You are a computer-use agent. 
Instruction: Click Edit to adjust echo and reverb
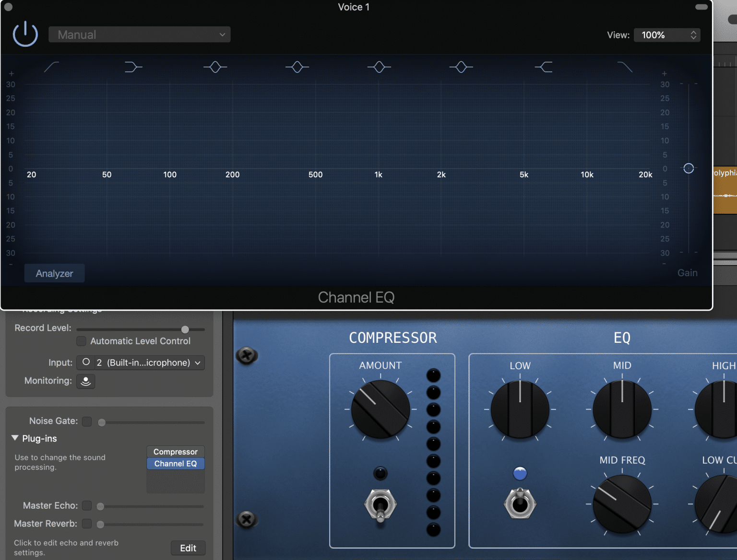pyautogui.click(x=188, y=548)
